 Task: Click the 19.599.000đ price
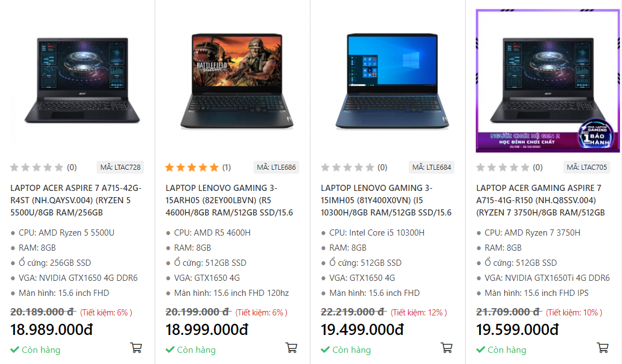click(517, 330)
